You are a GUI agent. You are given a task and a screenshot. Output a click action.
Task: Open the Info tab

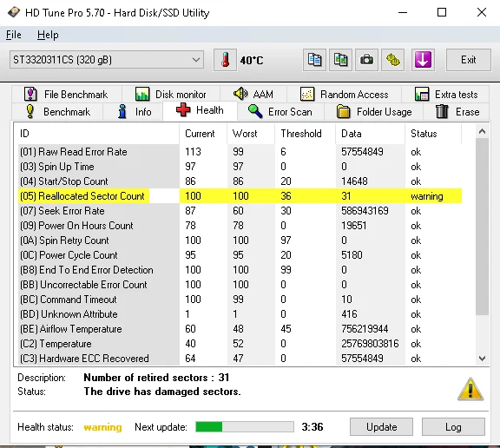tap(133, 112)
